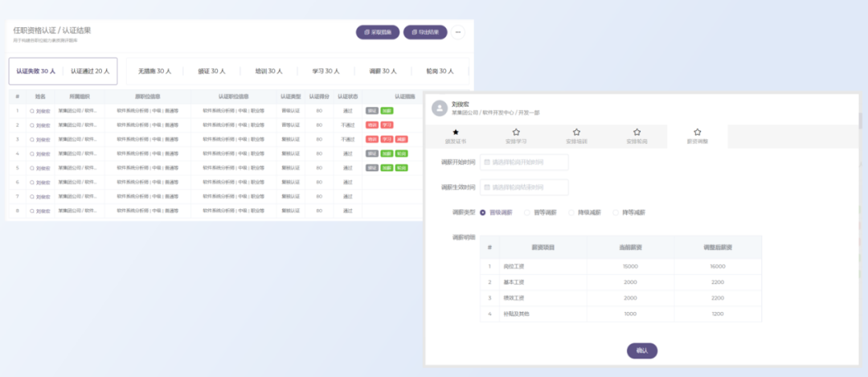Filter by 颁证 30 人
This screenshot has width=868, height=377.
pos(211,72)
